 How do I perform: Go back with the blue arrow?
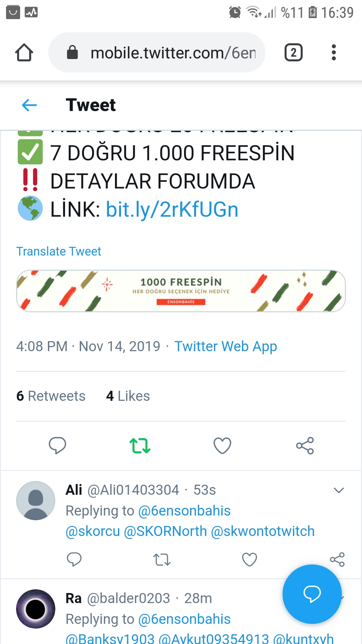click(29, 105)
